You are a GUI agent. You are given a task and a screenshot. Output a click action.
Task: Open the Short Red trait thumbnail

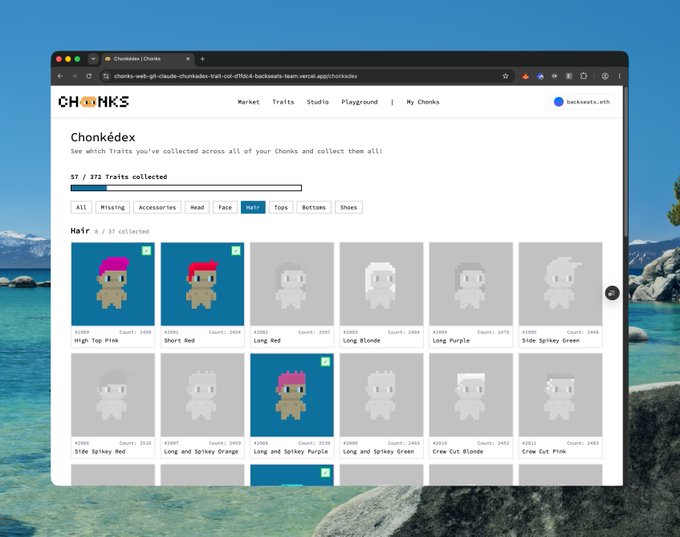coord(202,284)
